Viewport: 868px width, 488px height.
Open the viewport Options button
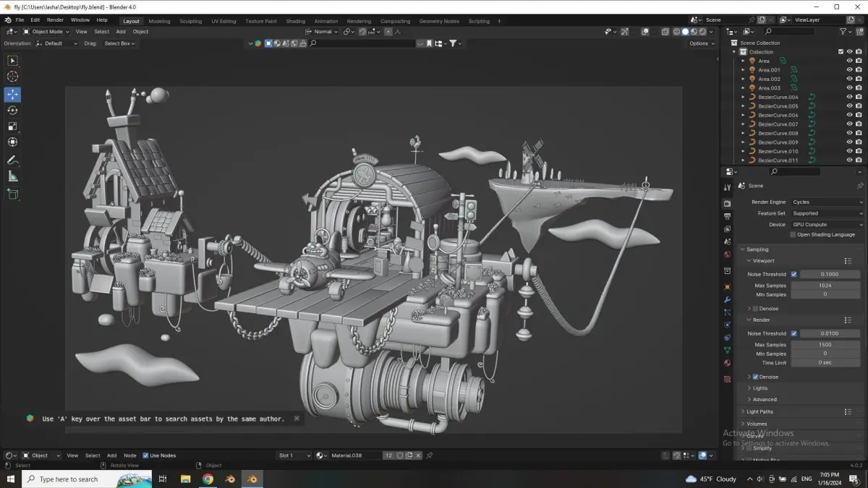[x=701, y=43]
